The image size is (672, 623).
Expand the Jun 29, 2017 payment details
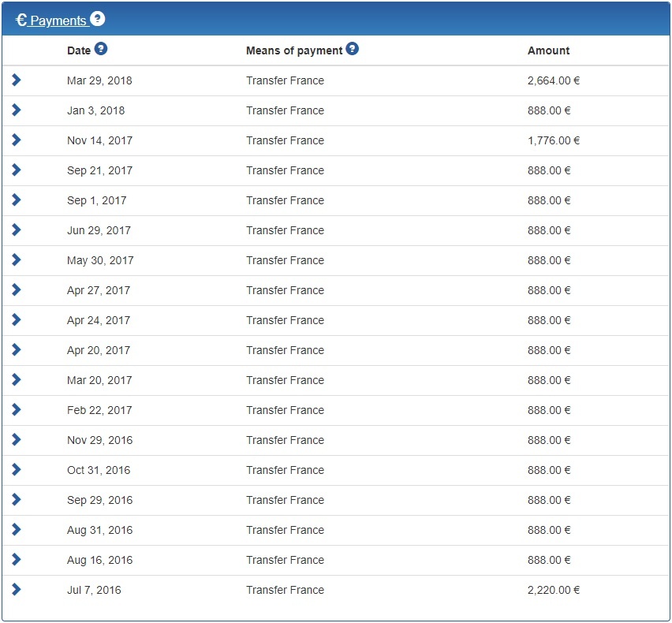[x=17, y=229]
